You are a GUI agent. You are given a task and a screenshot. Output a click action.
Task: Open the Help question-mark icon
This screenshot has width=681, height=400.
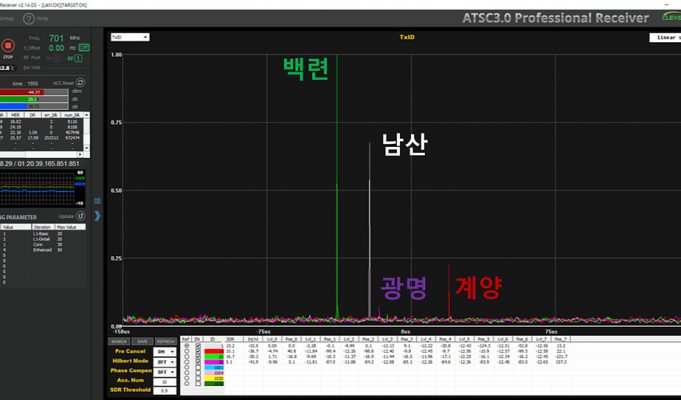29,19
